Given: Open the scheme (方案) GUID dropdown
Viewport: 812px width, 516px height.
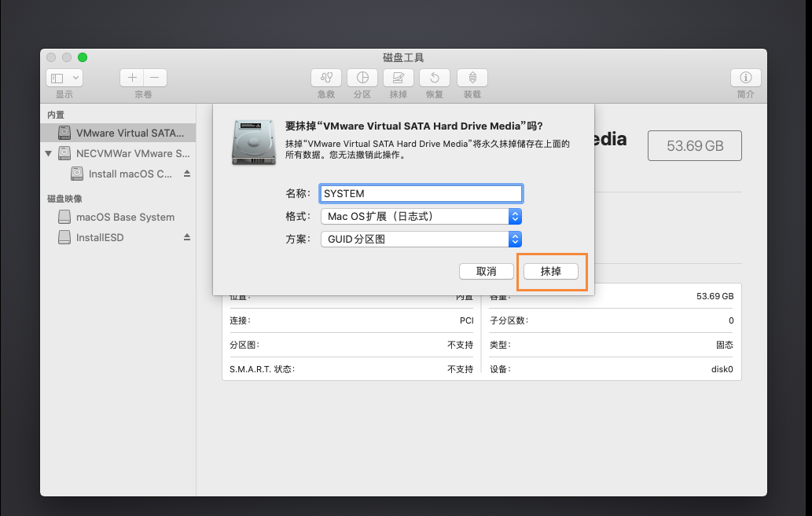Looking at the screenshot, I should 421,239.
